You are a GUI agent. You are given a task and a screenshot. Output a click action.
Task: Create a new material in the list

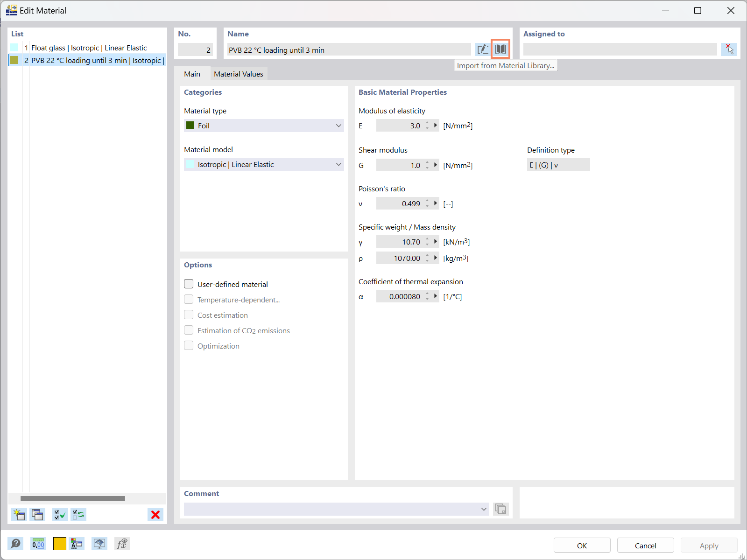click(19, 515)
